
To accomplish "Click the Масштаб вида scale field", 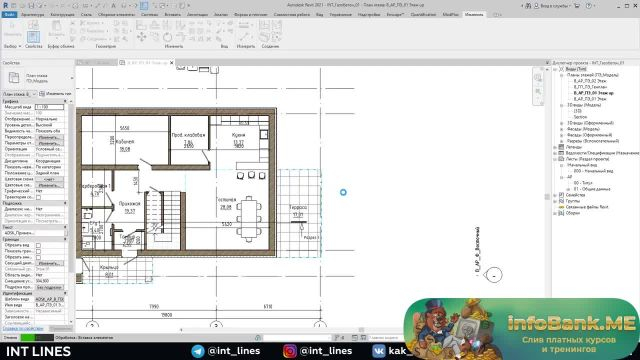I will [x=49, y=107].
